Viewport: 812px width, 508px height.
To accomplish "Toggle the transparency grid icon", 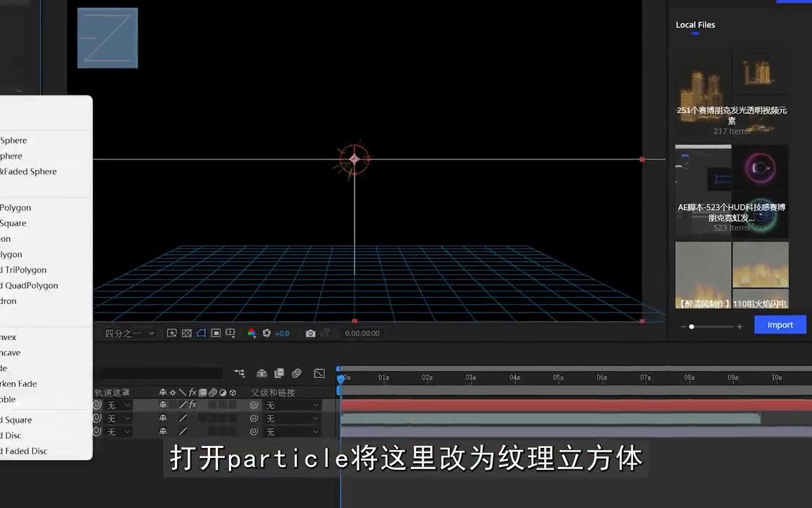I will pyautogui.click(x=186, y=333).
